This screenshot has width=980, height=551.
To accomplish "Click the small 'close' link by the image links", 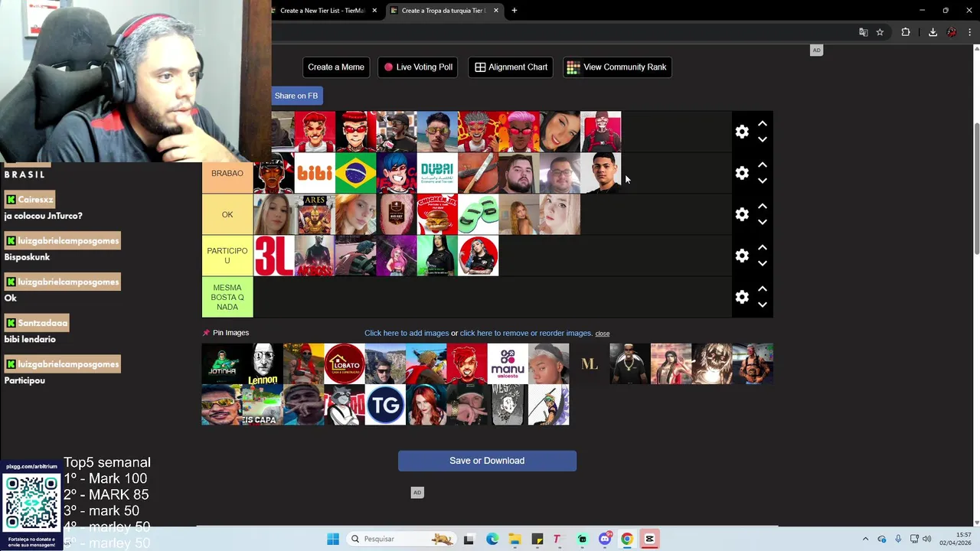I will click(603, 334).
